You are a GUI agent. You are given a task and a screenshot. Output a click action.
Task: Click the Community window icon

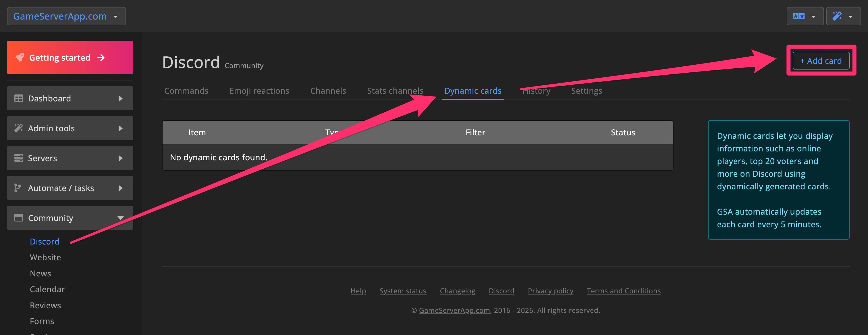pyautogui.click(x=19, y=218)
